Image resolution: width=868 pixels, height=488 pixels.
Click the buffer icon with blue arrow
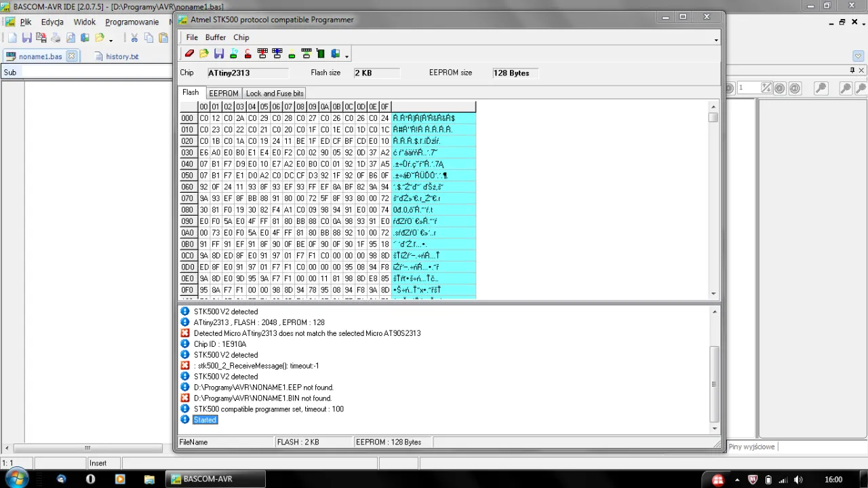[277, 54]
